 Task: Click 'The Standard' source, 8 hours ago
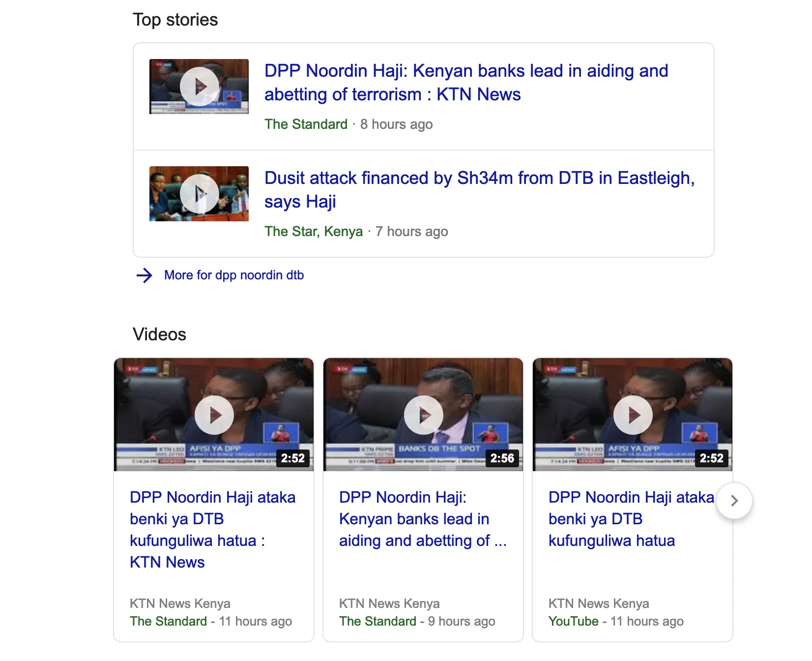[306, 124]
